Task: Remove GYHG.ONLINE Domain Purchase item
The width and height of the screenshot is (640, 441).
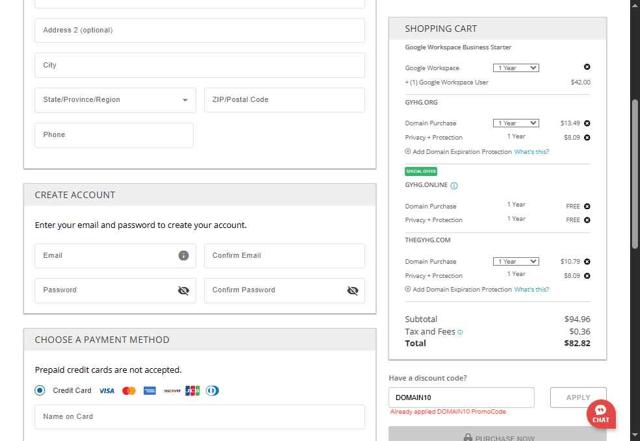Action: tap(587, 206)
